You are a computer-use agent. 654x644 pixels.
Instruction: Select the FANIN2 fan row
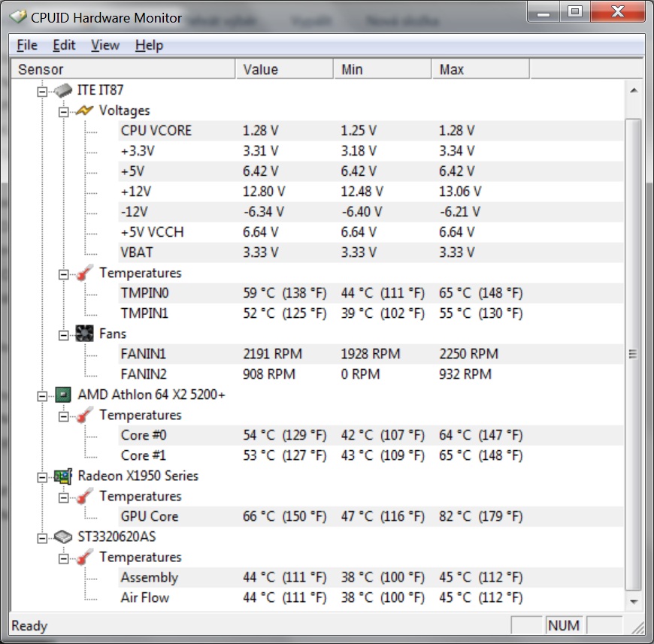pos(371,374)
